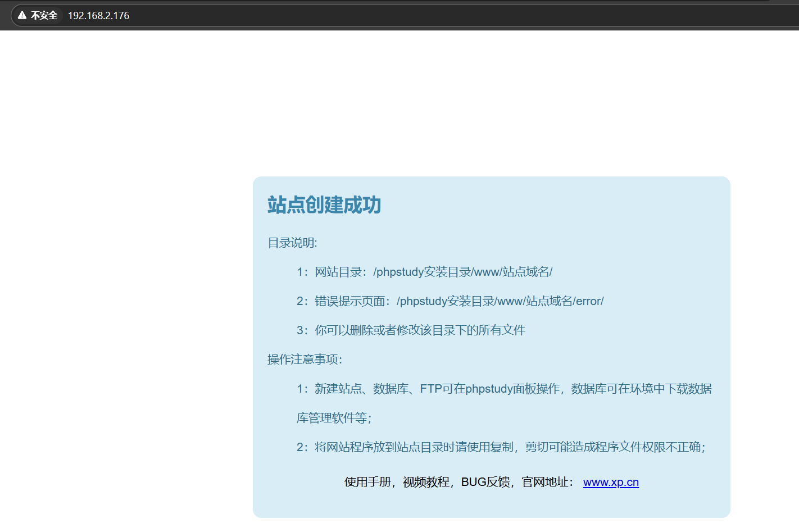The image size is (799, 532).
Task: Click the line starting '1：新建站点、数据库、FTP'
Action: [504, 389]
